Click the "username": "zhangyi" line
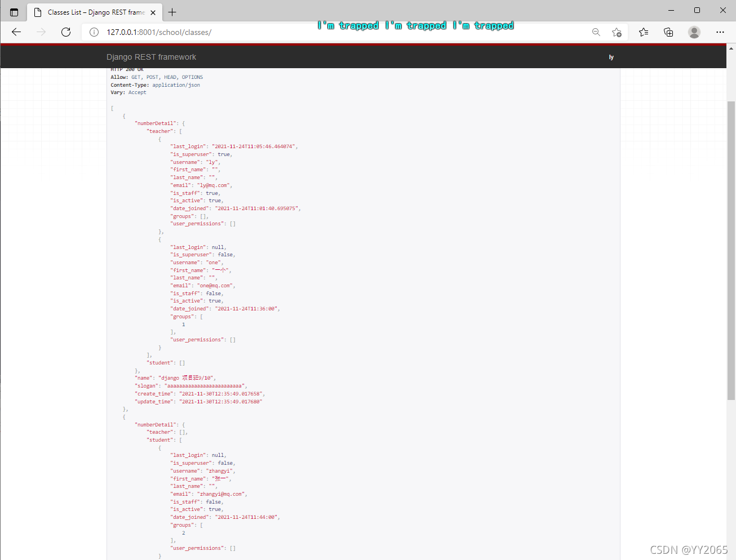Image resolution: width=736 pixels, height=560 pixels. click(203, 470)
